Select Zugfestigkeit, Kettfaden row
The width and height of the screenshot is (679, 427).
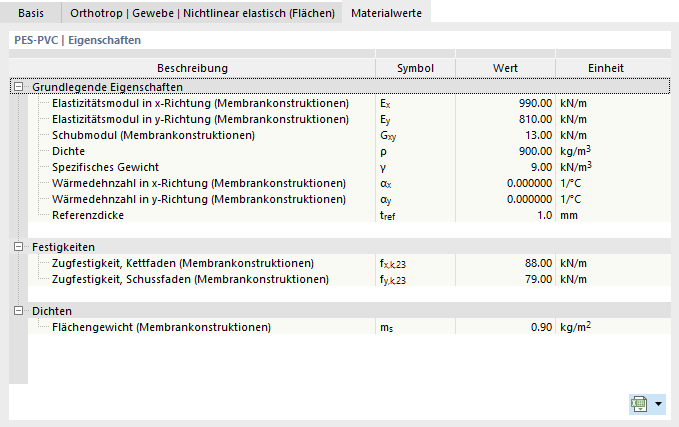349,263
